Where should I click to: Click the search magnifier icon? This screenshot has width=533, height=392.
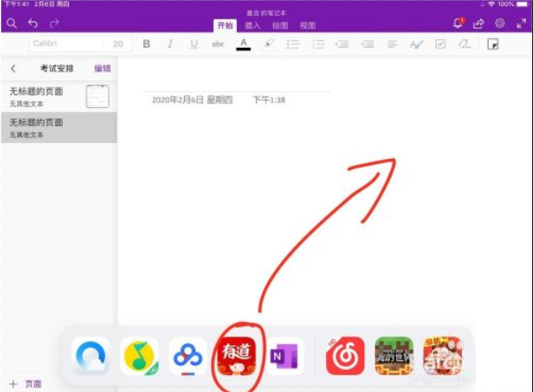(11, 23)
